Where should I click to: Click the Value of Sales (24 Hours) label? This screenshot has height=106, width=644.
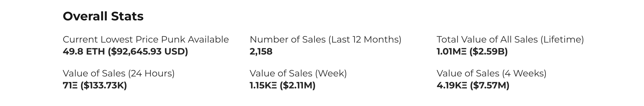119,73
